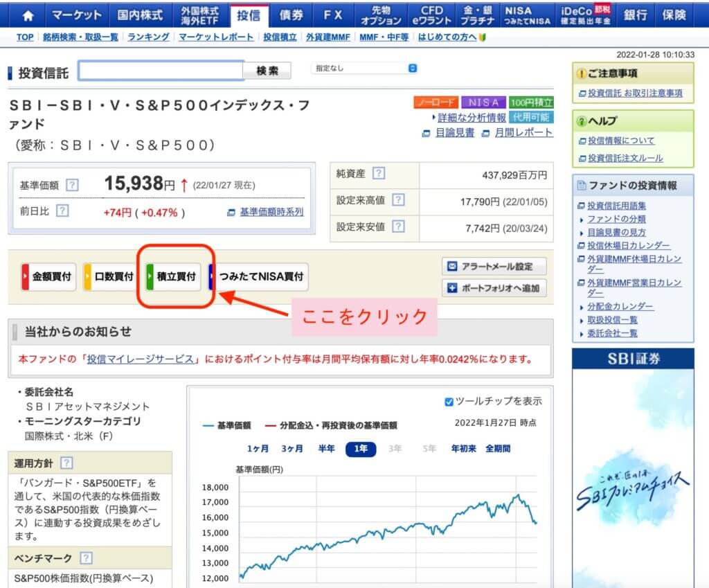Click ポートフォリオへ追加 button
Viewport: 709px width, 588px height.
click(494, 288)
